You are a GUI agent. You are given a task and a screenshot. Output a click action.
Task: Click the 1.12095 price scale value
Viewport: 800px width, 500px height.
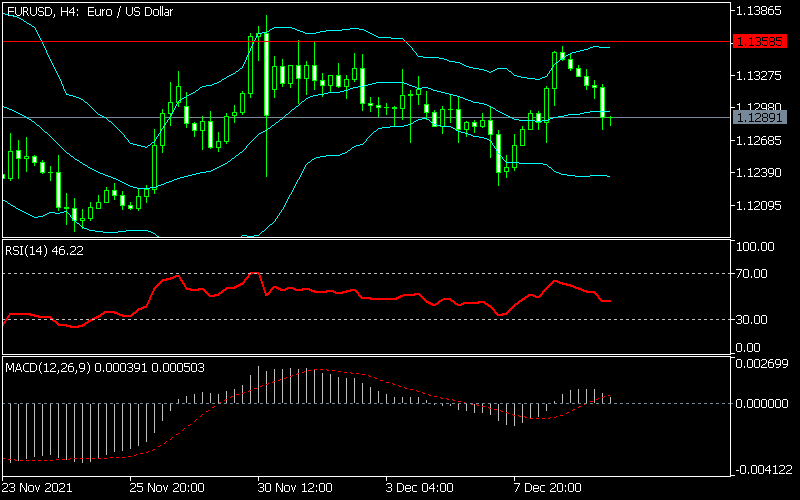point(760,206)
